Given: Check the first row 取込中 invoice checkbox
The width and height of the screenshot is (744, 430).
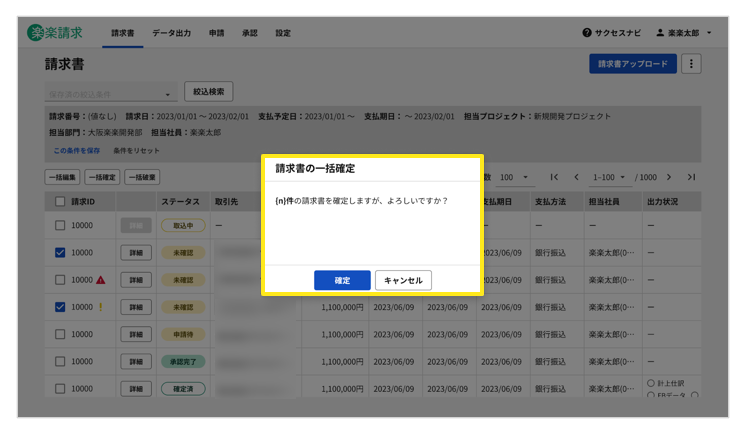Looking at the screenshot, I should click(60, 226).
